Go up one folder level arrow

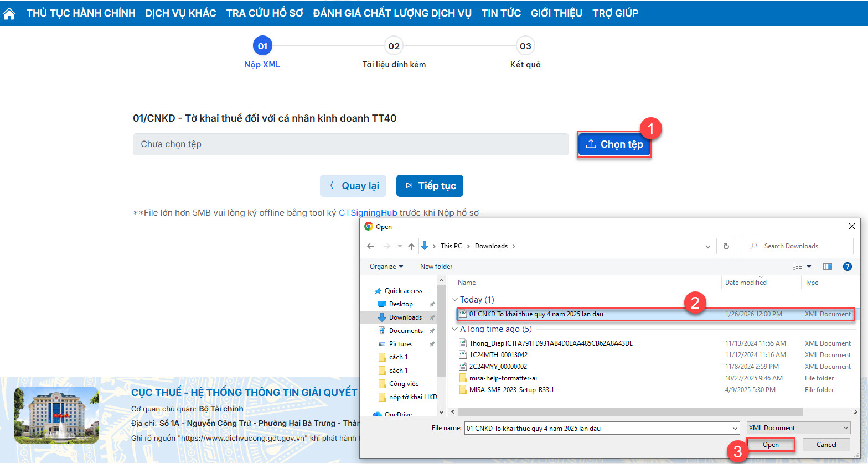(x=411, y=246)
